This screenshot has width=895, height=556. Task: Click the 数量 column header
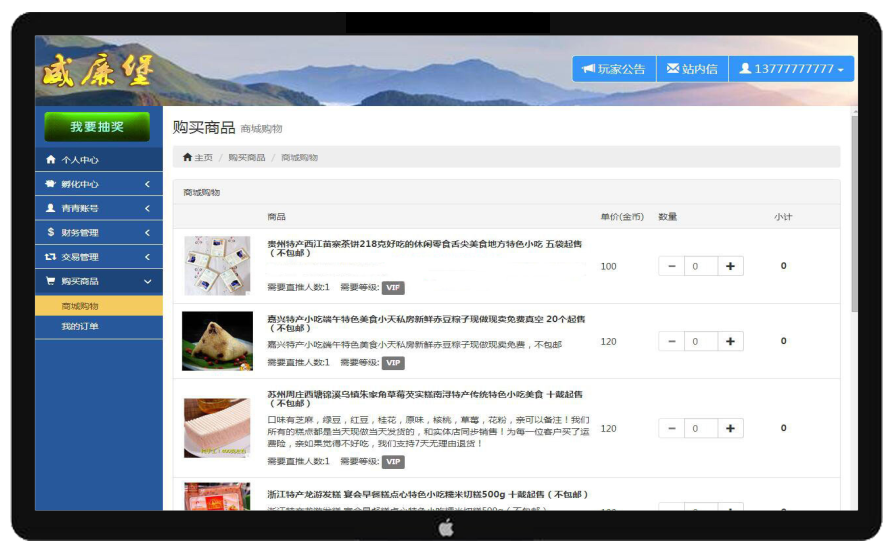(x=667, y=217)
